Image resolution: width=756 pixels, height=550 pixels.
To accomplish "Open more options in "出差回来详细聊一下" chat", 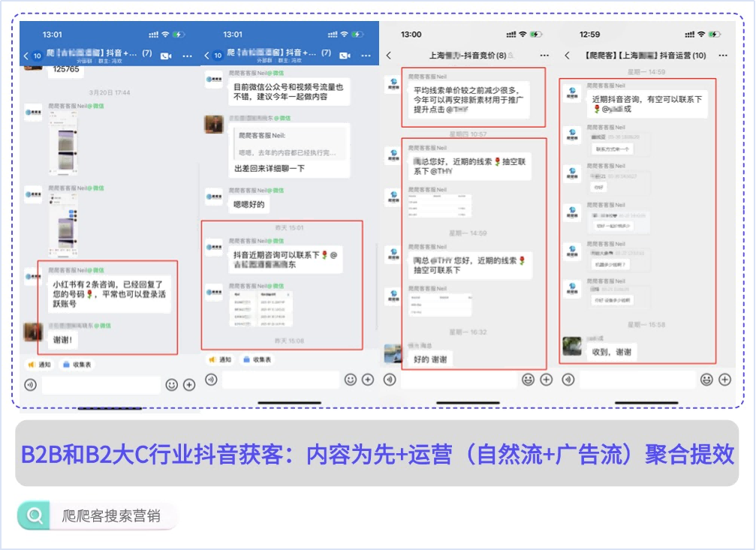I will [366, 56].
